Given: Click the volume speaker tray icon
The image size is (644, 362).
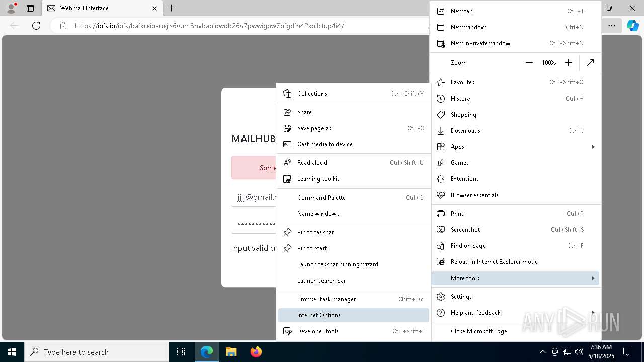Looking at the screenshot, I should click(579, 352).
